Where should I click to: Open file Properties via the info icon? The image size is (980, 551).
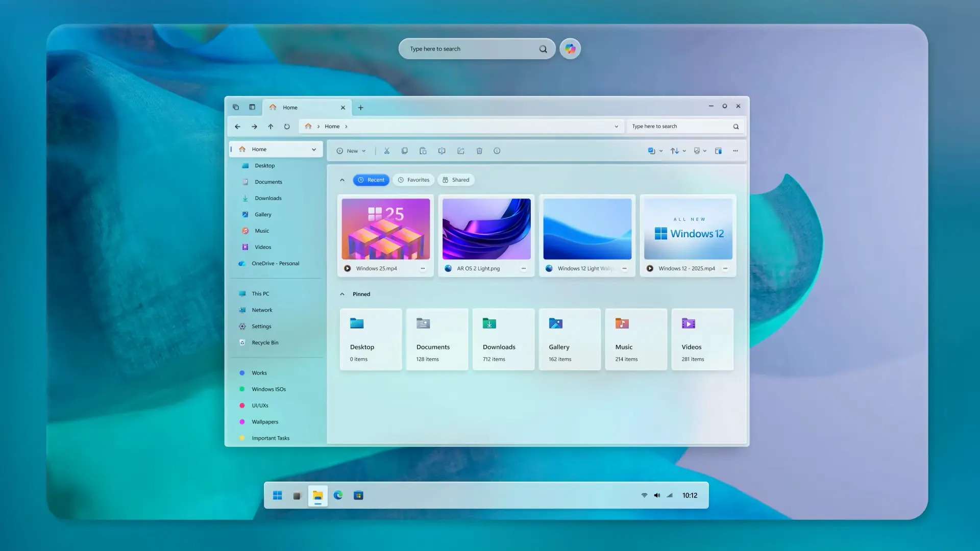tap(497, 151)
